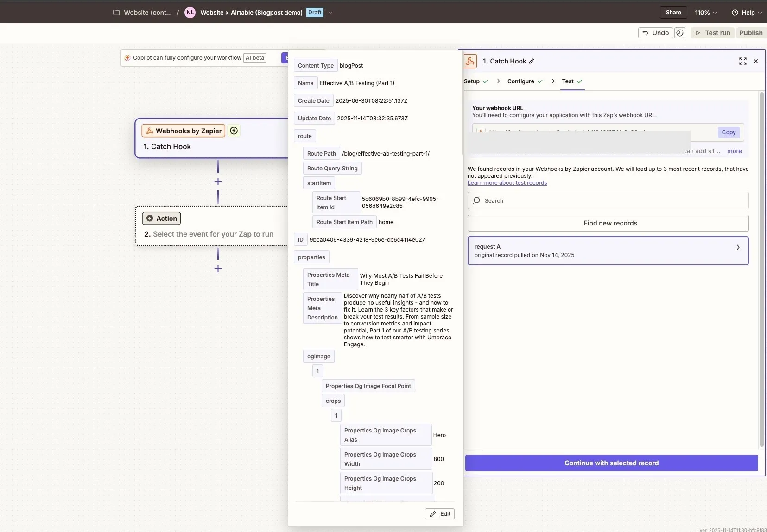Viewport: 767px width, 532px height.
Task: Open Zap version history via clock icon
Action: (x=680, y=33)
